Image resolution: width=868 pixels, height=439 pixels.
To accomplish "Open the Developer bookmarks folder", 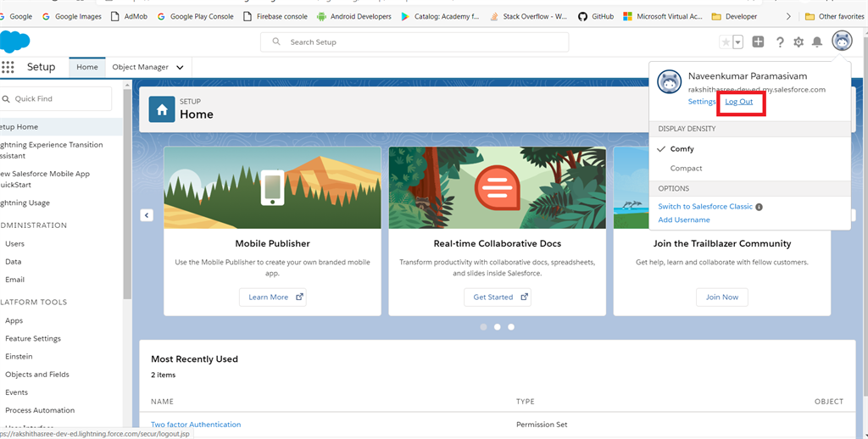I will 735,17.
